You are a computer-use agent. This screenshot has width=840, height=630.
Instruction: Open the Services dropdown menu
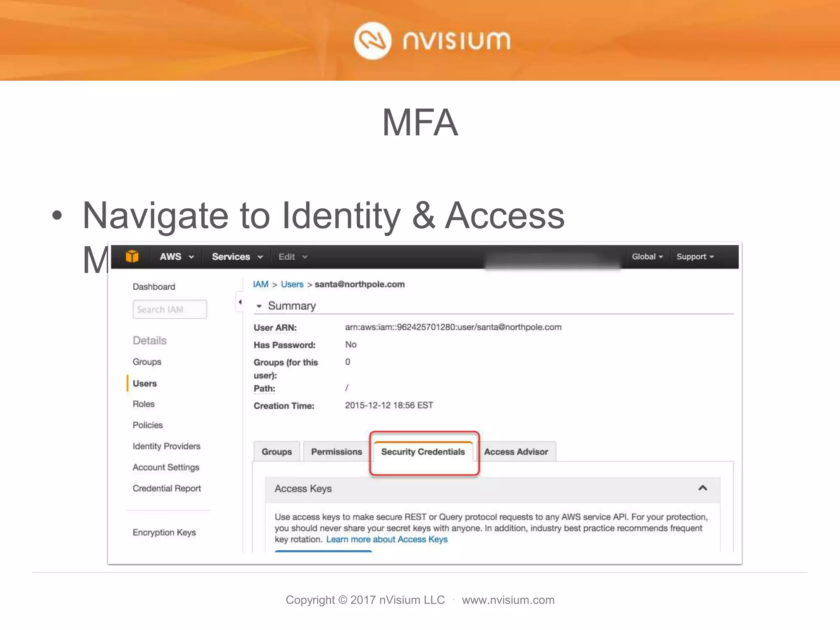pos(237,257)
